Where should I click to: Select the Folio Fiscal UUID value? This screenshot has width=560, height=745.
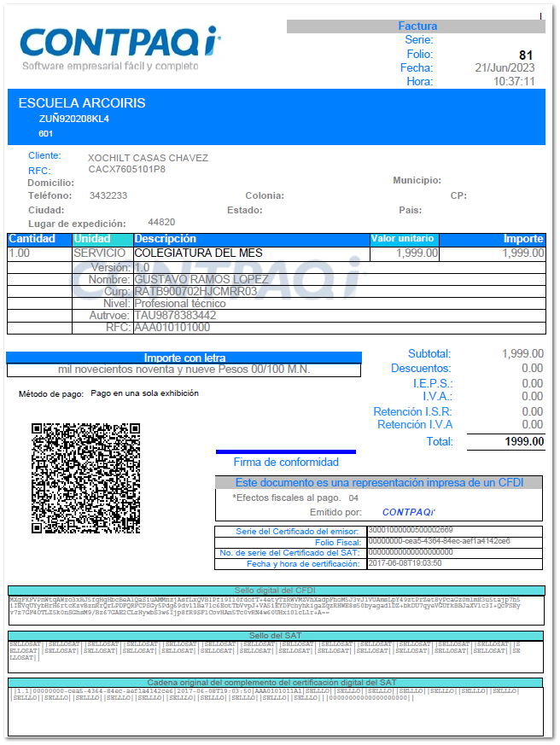(440, 541)
